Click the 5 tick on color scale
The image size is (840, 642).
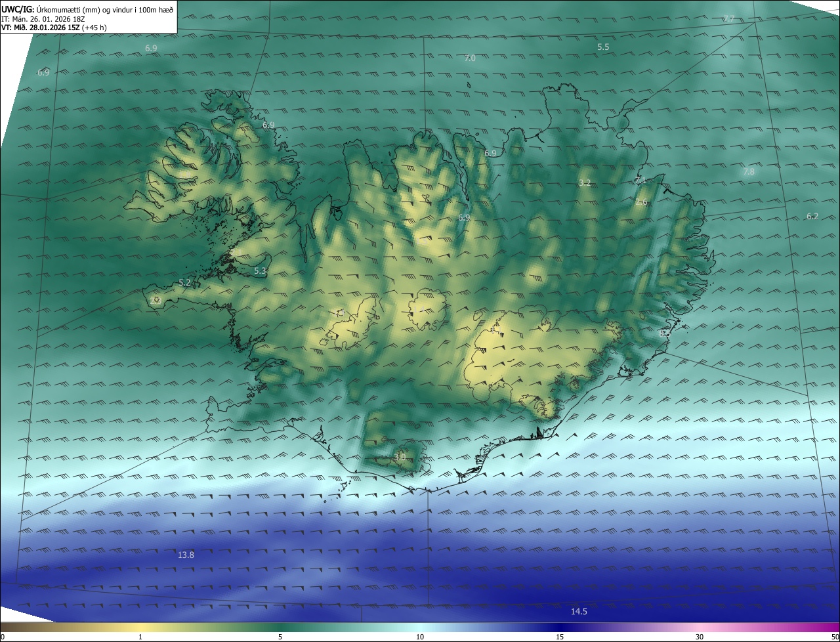[280, 637]
